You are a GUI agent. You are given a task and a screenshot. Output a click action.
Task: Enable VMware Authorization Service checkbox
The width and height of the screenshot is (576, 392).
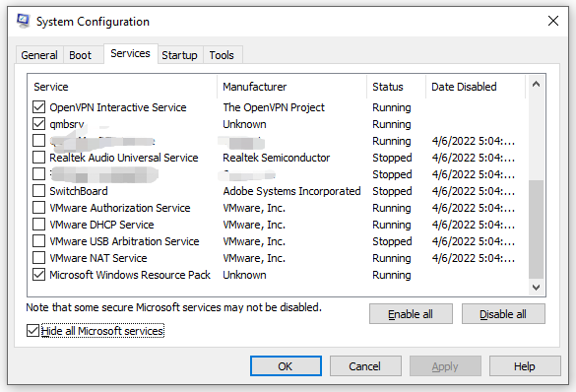(x=38, y=208)
